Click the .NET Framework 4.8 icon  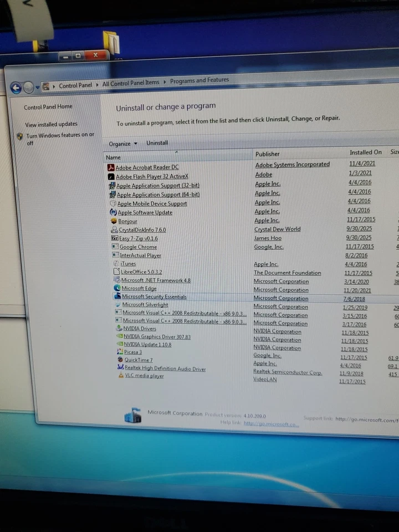point(117,280)
